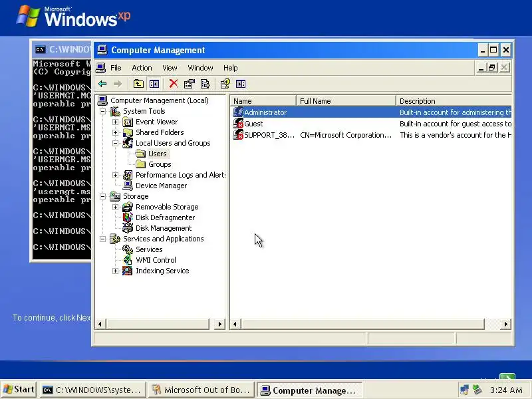Click the command prompt window title bar
This screenshot has height=399, width=532.
point(62,49)
